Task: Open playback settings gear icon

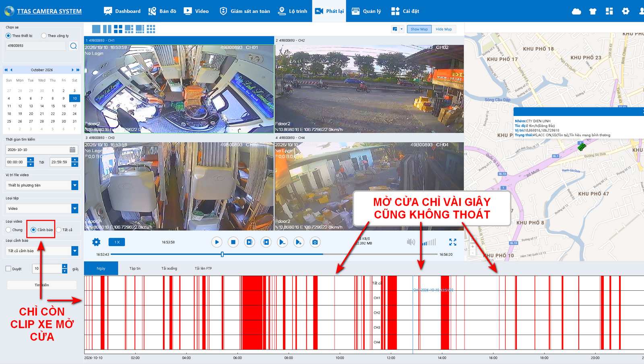Action: pyautogui.click(x=96, y=242)
